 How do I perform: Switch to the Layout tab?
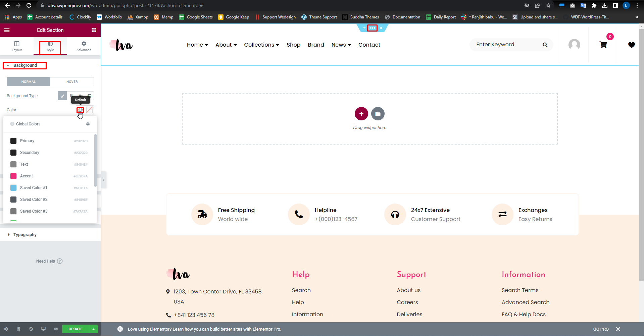[17, 46]
